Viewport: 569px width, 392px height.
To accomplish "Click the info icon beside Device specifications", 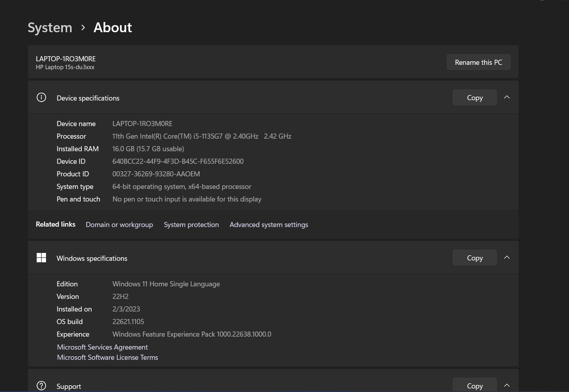I will (x=41, y=97).
